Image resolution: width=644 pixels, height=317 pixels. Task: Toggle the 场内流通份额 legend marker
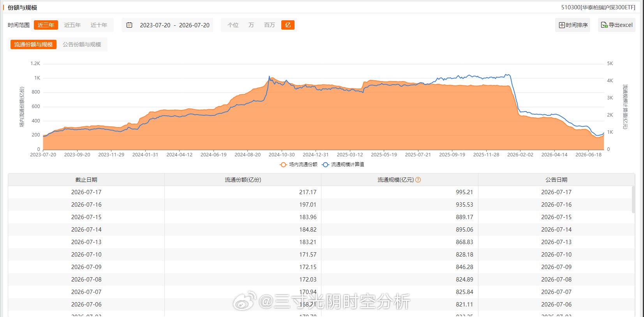pyautogui.click(x=283, y=165)
